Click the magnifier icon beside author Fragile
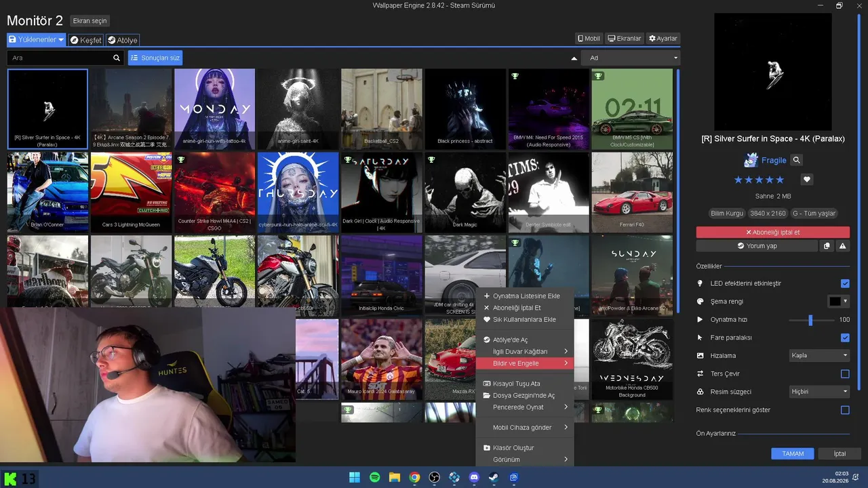The image size is (868, 488). click(797, 160)
